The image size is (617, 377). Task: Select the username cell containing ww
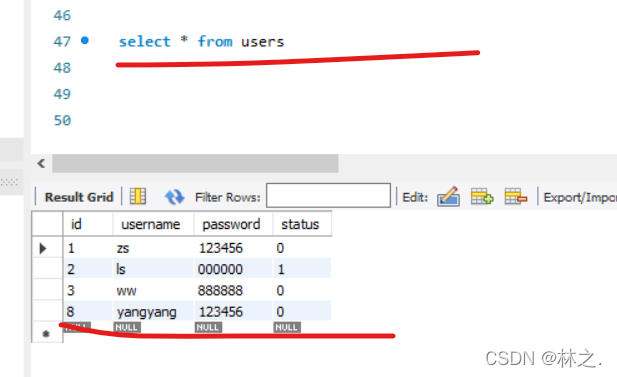pyautogui.click(x=153, y=290)
